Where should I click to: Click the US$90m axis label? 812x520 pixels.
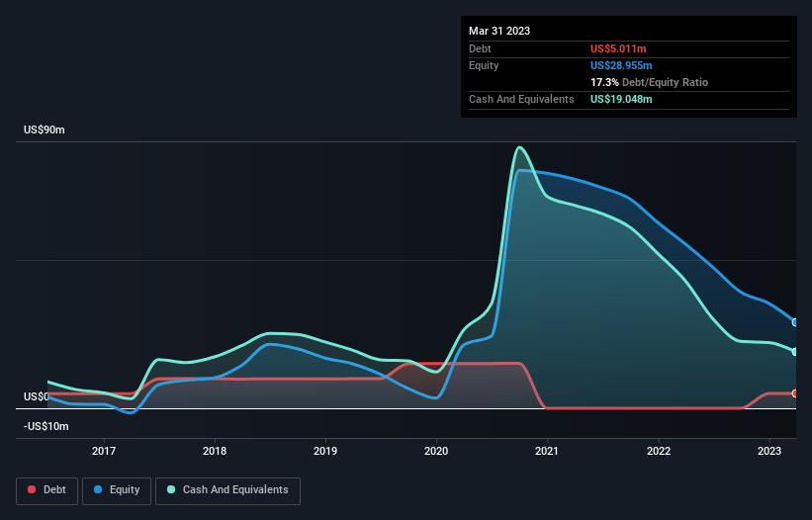(x=45, y=130)
